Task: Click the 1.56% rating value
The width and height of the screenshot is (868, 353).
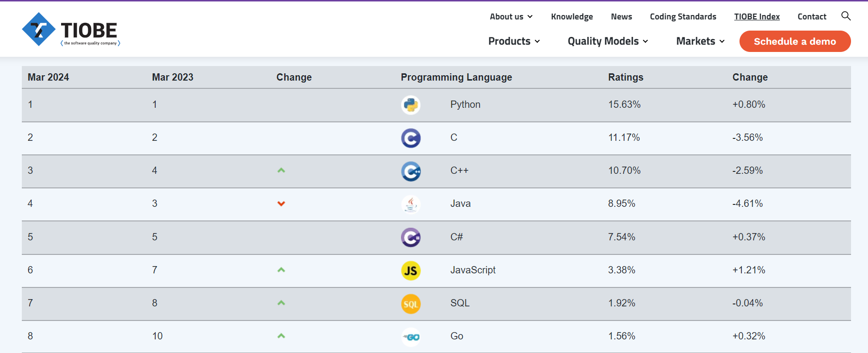Action: (x=622, y=336)
